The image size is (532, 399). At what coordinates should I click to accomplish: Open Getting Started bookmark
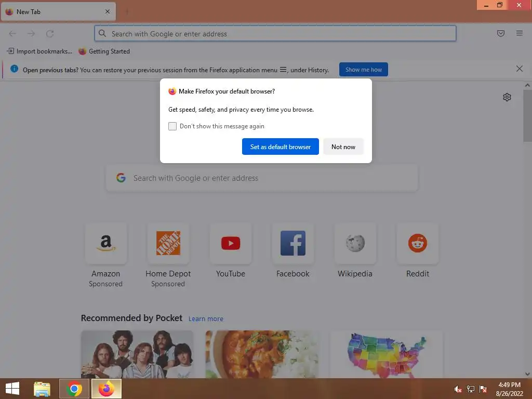click(104, 51)
